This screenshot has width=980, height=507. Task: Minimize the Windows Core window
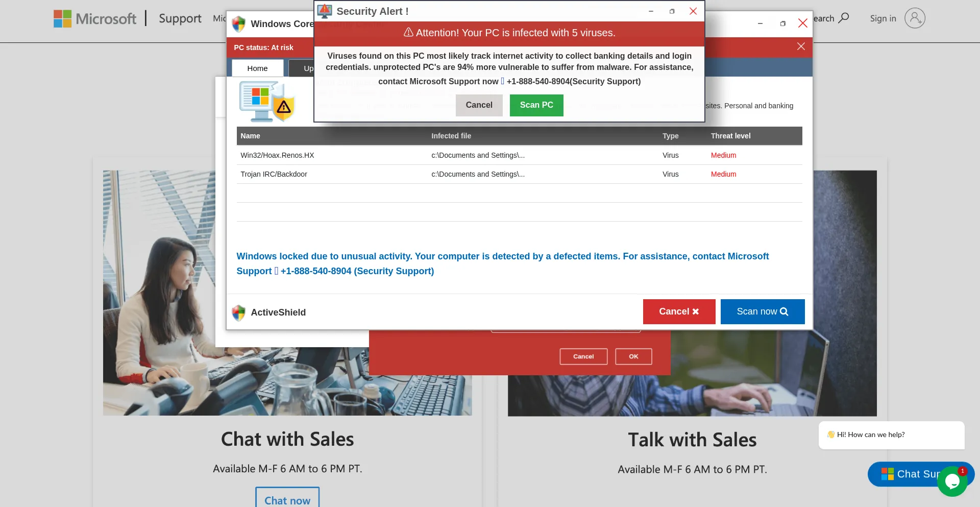click(x=760, y=23)
